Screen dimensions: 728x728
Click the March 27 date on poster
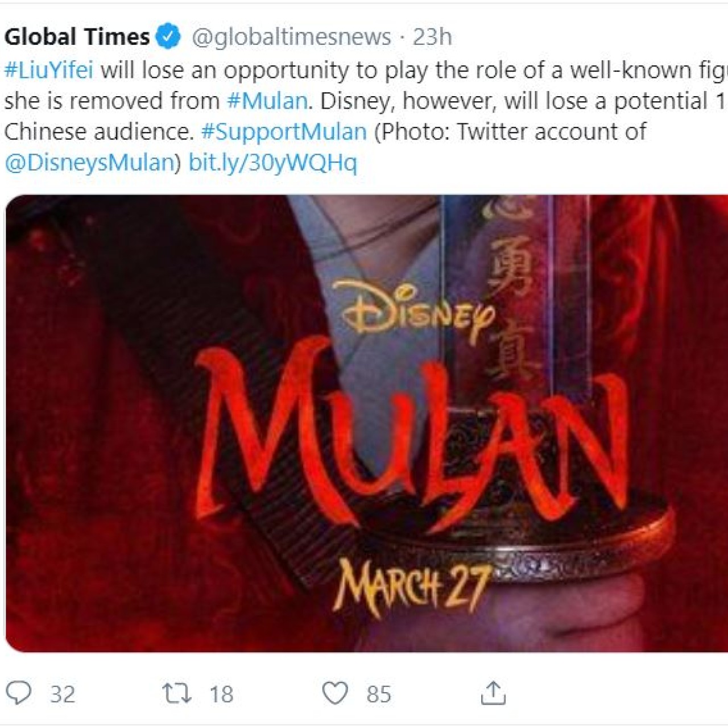pos(413,587)
